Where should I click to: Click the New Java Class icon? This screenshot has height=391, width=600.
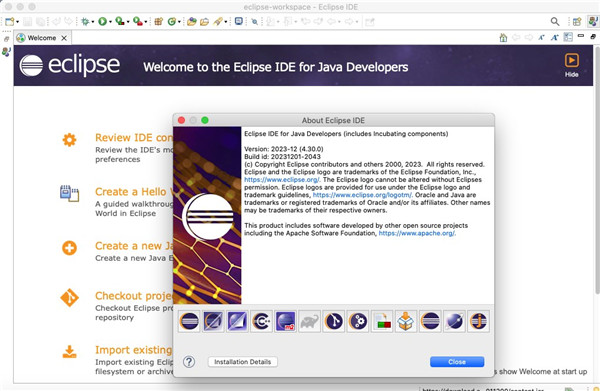point(172,22)
